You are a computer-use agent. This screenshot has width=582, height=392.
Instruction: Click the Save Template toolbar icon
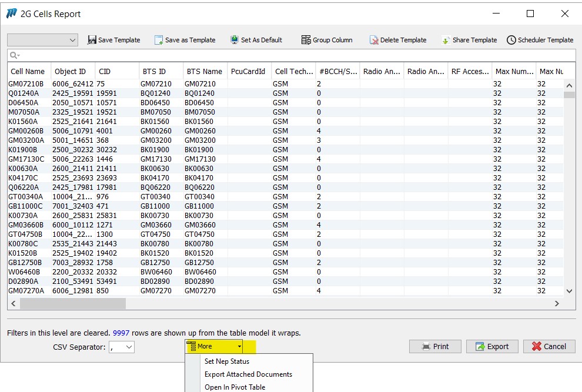92,40
